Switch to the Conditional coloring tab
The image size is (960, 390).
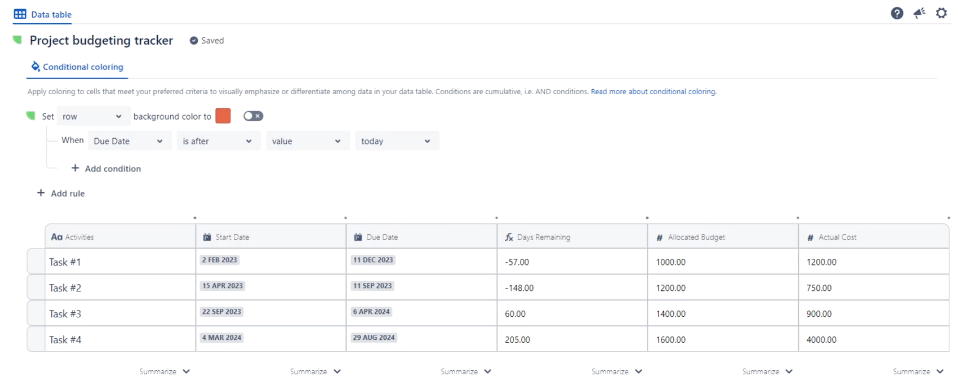point(77,67)
